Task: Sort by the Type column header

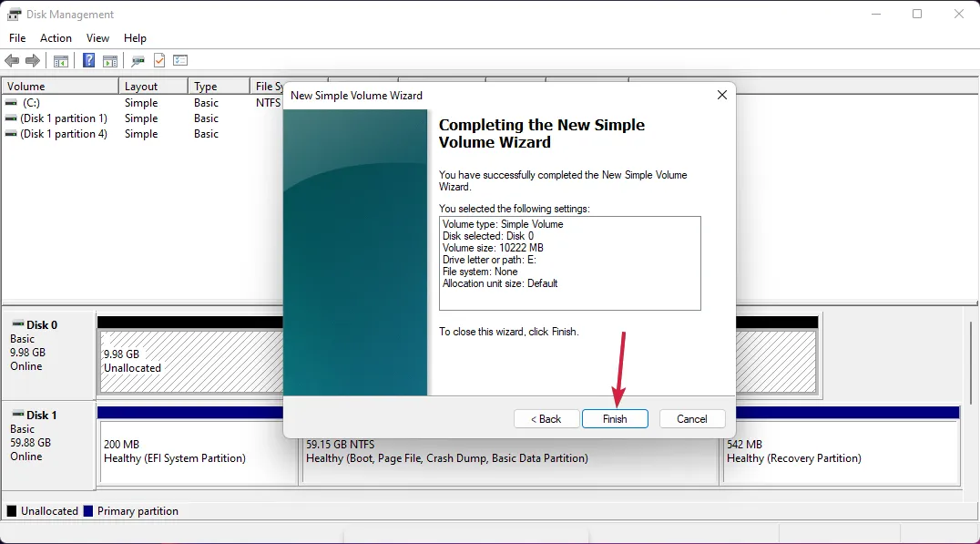Action: pyautogui.click(x=219, y=87)
